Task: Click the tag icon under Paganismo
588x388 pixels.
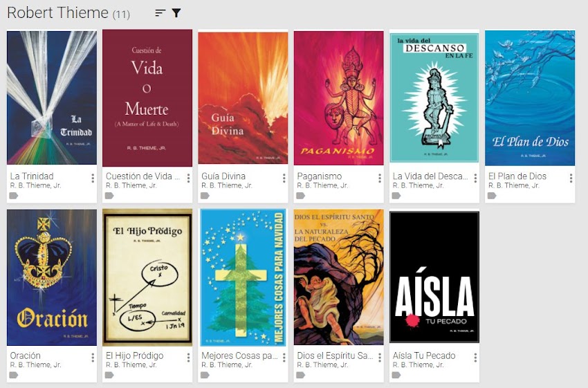Action: pyautogui.click(x=301, y=195)
